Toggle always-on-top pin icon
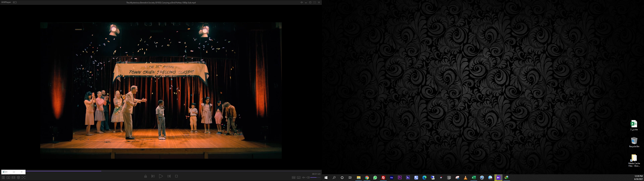 (302, 2)
